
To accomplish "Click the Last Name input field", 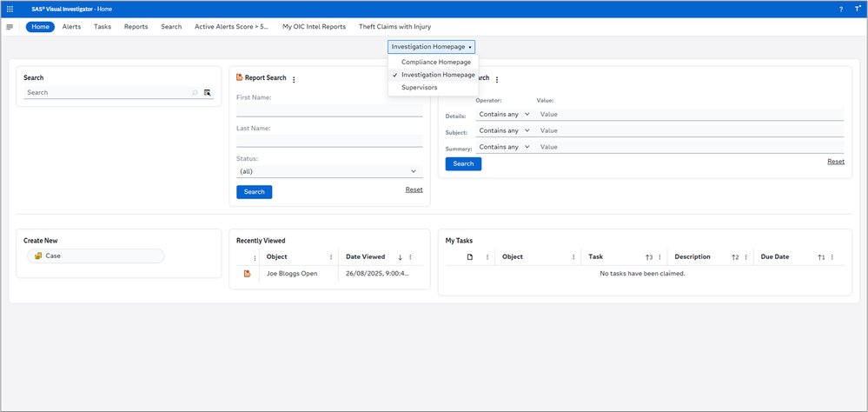I will 329,141.
